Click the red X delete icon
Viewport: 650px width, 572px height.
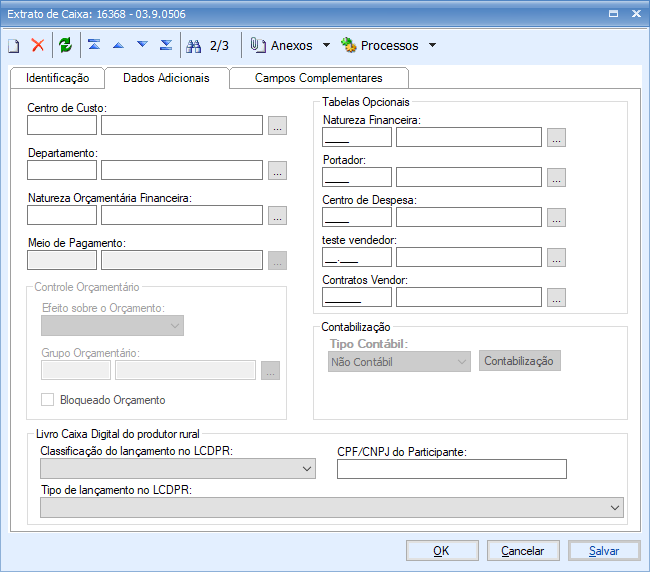[38, 45]
